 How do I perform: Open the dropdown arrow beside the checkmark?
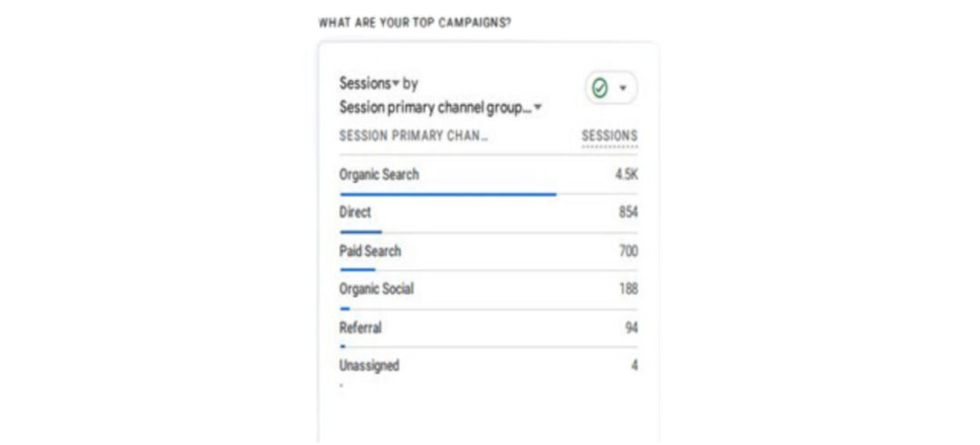point(623,89)
